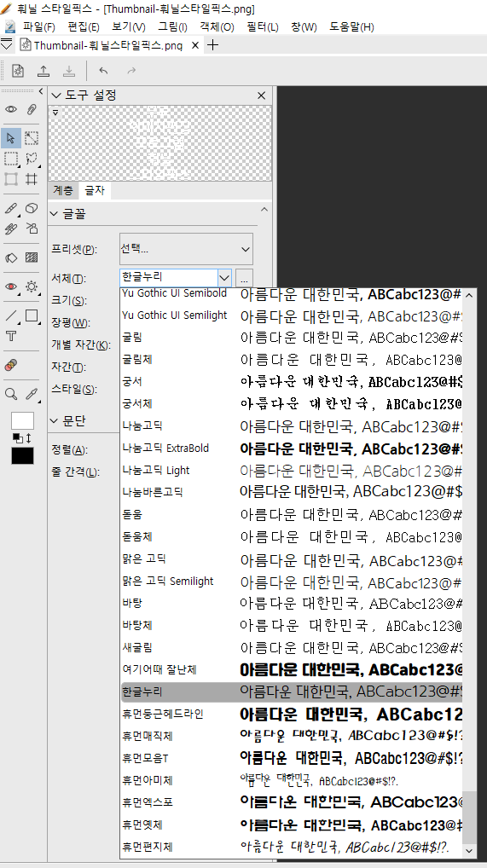487x868 pixels.
Task: Open the 프리셋 선택... dropdown
Action: tap(186, 249)
